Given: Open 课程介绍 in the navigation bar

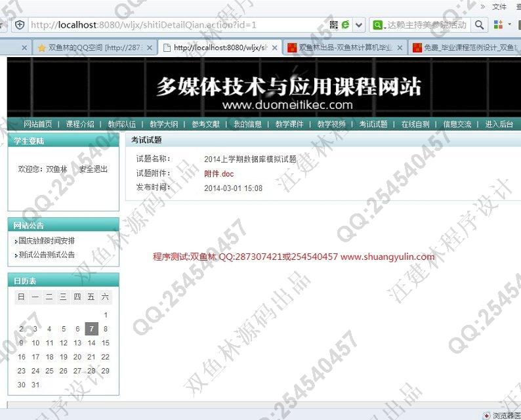Looking at the screenshot, I should (x=80, y=124).
